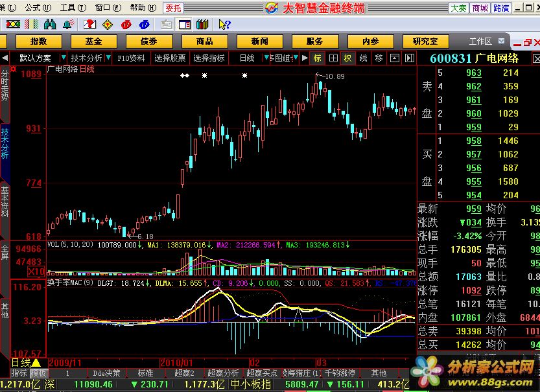540x392 pixels.
Task: Click the 中小板指 index in status bar
Action: click(x=251, y=384)
